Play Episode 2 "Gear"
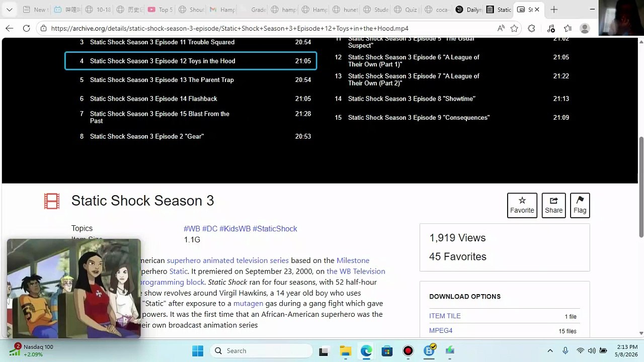This screenshot has height=362, width=644. point(191,136)
